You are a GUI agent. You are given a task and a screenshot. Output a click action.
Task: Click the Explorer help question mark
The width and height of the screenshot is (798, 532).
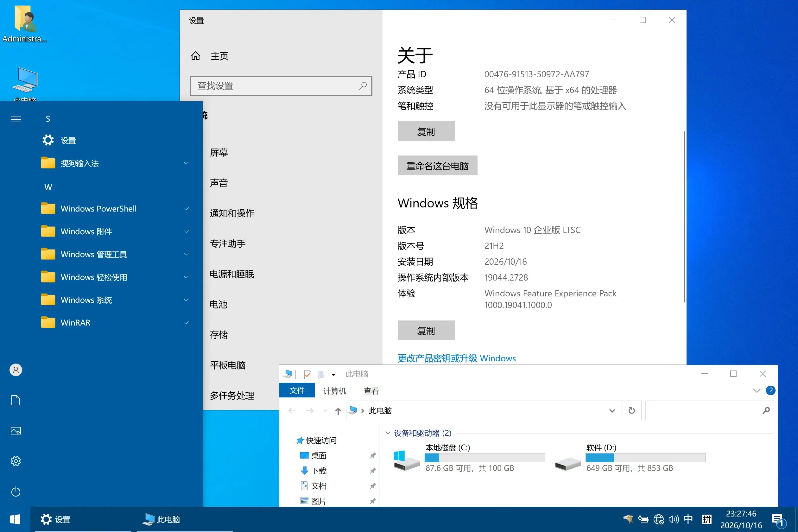[770, 390]
